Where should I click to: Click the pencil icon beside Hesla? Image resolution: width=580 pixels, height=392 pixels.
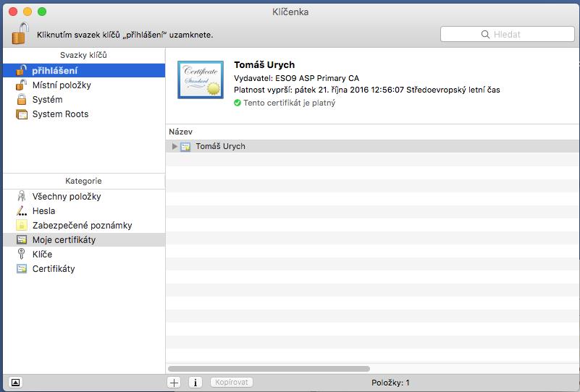click(x=22, y=210)
